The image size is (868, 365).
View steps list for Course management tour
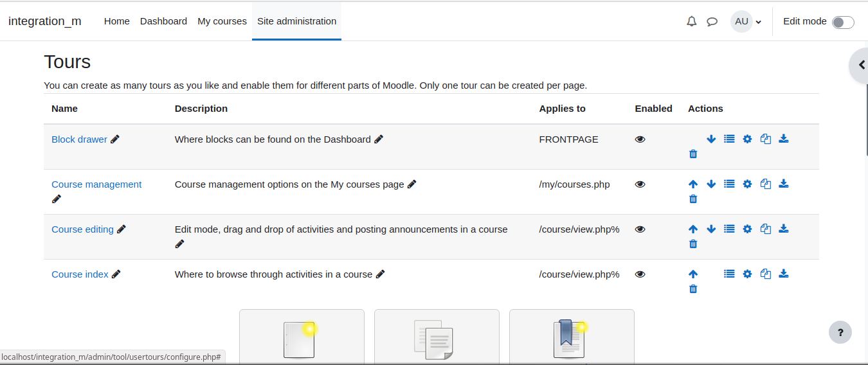click(x=729, y=184)
